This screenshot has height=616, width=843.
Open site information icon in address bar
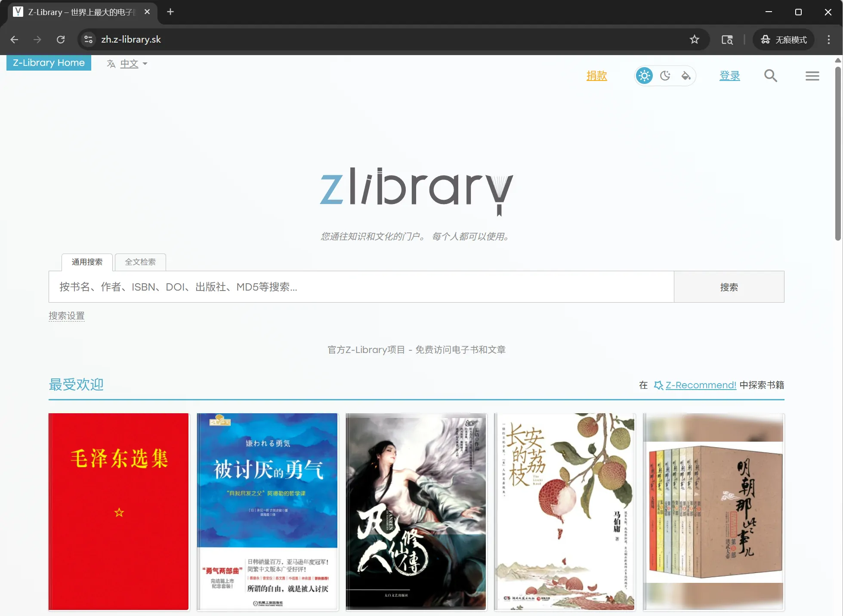tap(88, 40)
